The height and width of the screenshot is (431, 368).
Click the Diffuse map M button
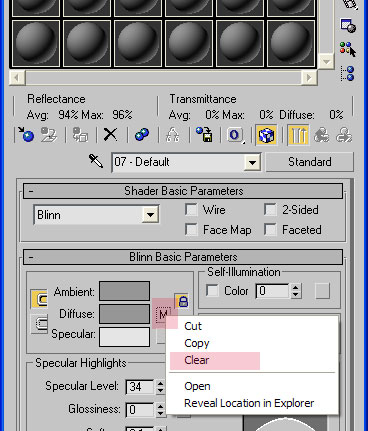tap(163, 314)
